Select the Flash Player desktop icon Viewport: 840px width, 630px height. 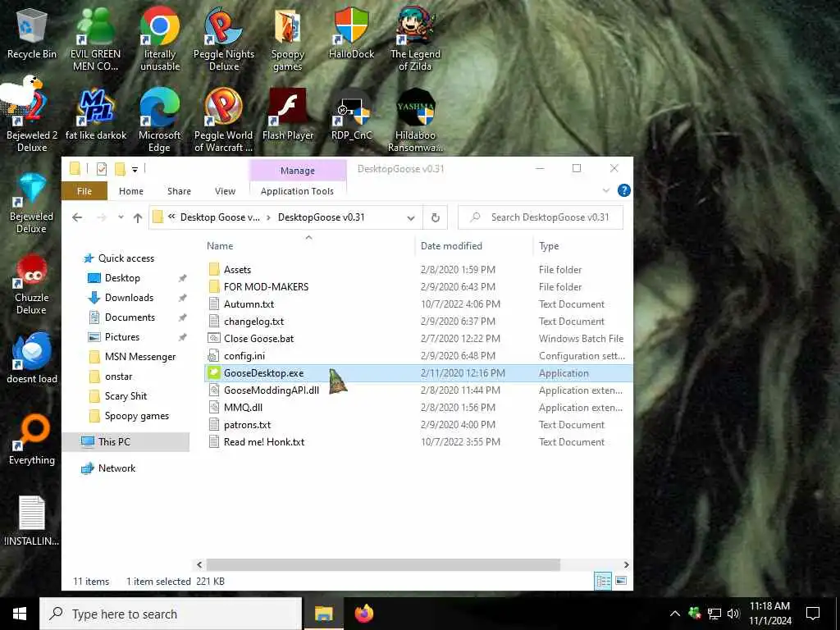[288, 114]
